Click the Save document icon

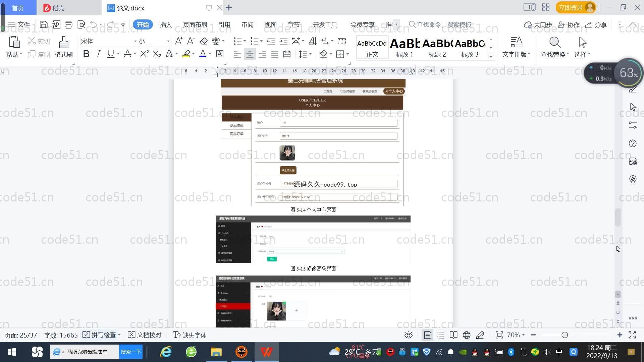click(43, 24)
